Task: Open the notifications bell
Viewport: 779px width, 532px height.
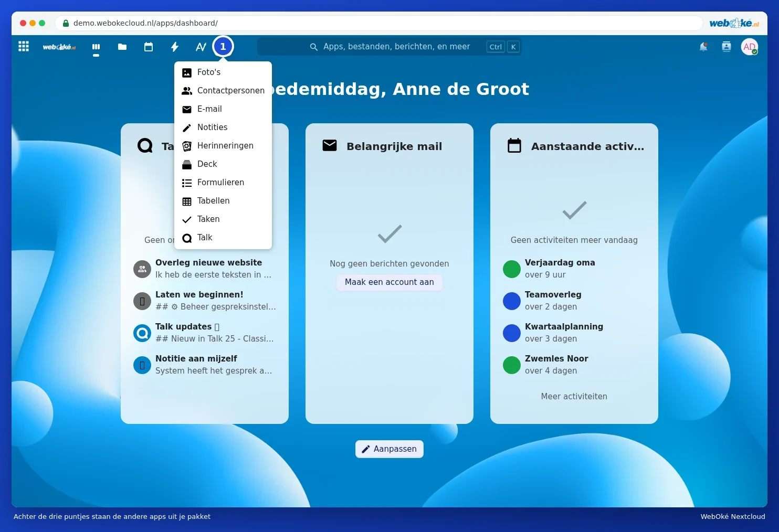Action: [x=703, y=47]
